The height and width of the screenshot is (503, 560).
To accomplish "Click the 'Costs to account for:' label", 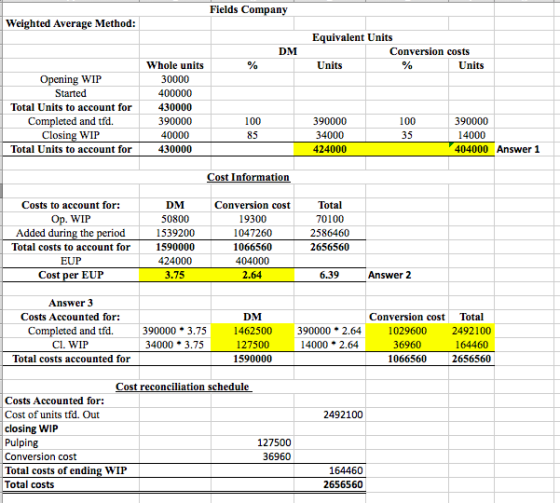I will (71, 205).
